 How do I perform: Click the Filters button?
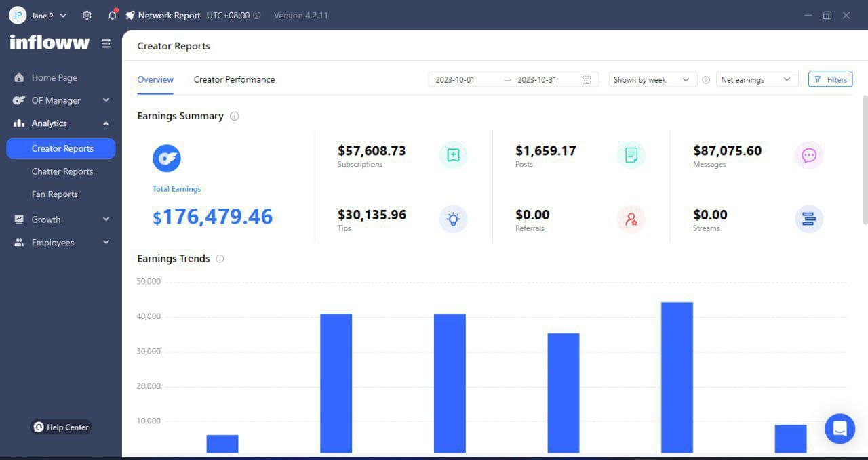[830, 79]
